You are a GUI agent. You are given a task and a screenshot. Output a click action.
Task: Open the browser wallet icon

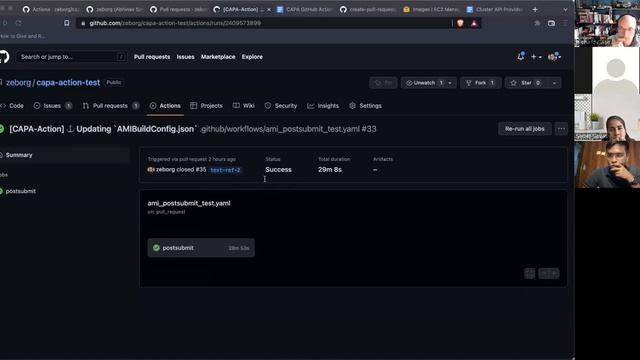(551, 23)
